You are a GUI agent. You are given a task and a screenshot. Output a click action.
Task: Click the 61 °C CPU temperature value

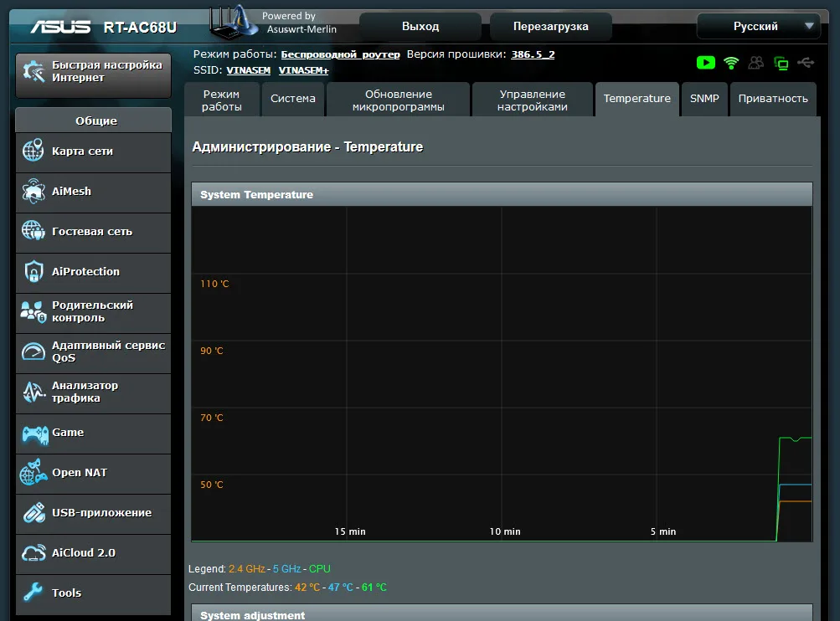(x=374, y=588)
